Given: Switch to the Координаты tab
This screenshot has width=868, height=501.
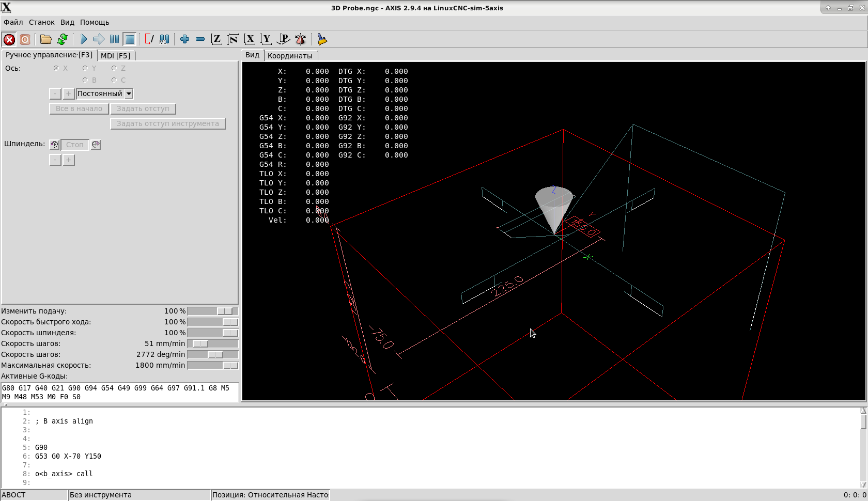Looking at the screenshot, I should 290,56.
